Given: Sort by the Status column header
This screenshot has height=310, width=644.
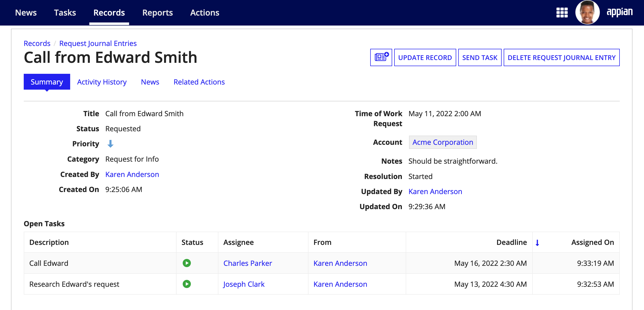Looking at the screenshot, I should pyautogui.click(x=192, y=242).
